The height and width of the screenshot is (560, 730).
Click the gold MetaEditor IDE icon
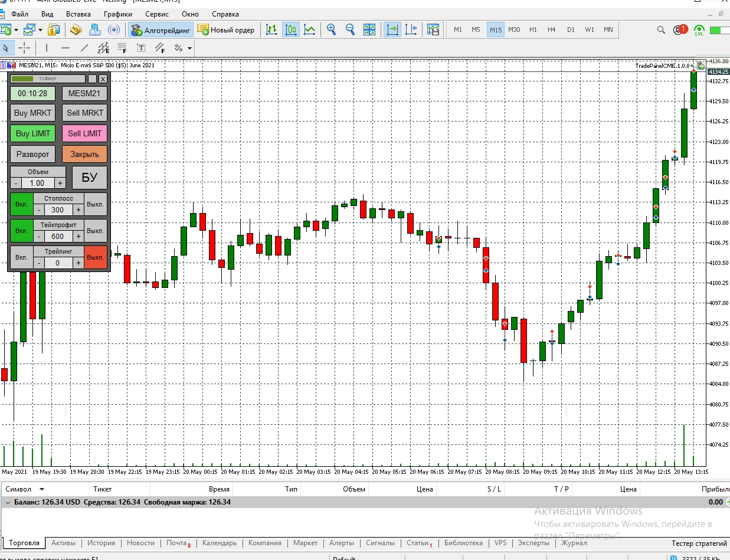click(x=76, y=30)
